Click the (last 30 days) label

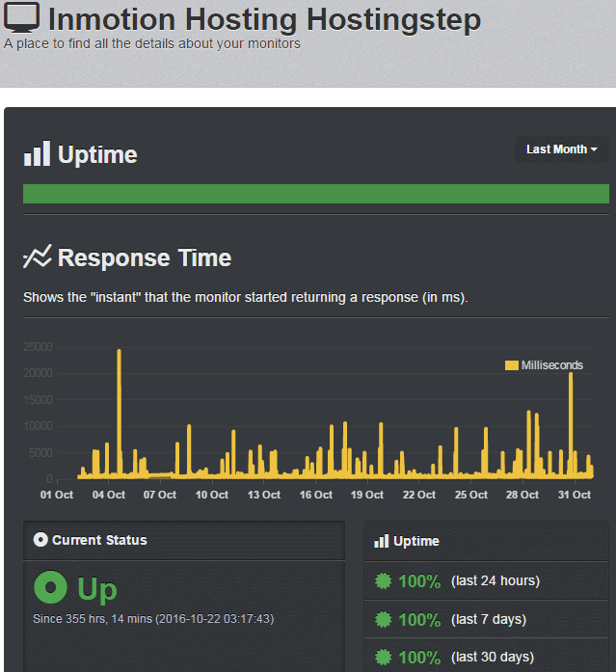(x=493, y=657)
